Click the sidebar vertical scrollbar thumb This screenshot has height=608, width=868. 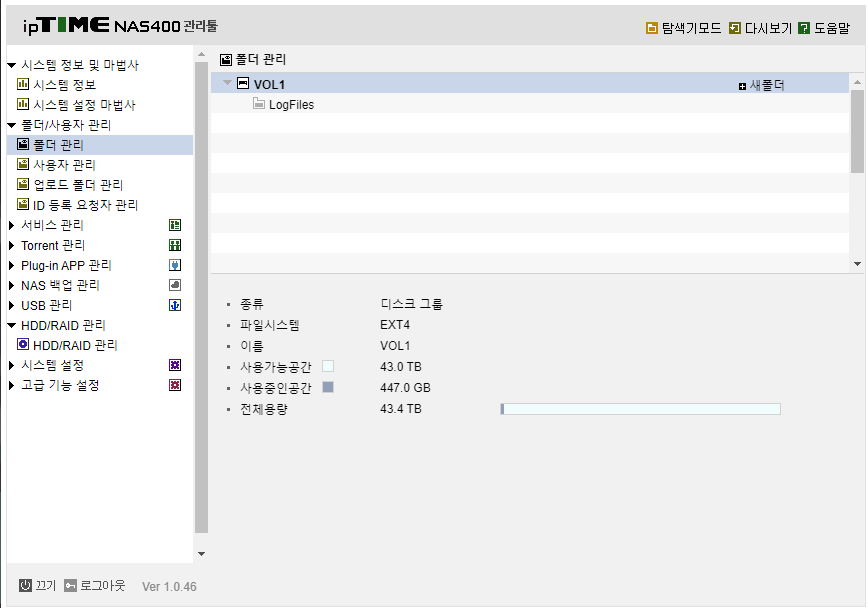coord(202,297)
